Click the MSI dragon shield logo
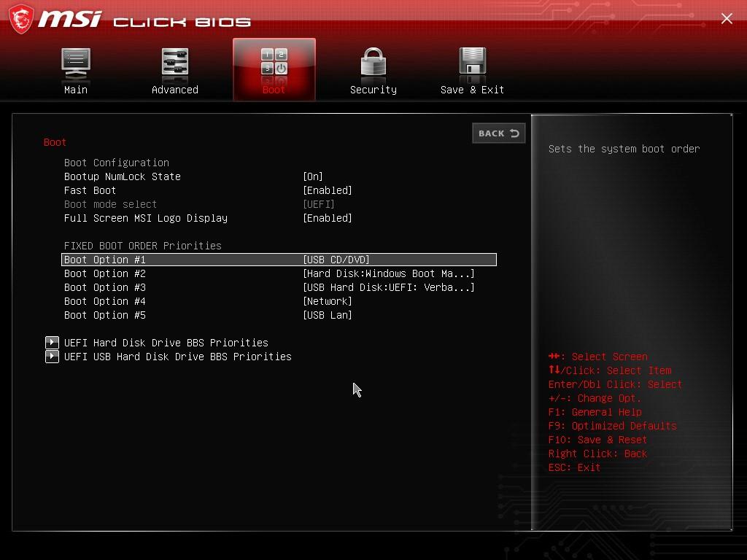The width and height of the screenshot is (747, 560). point(21,19)
